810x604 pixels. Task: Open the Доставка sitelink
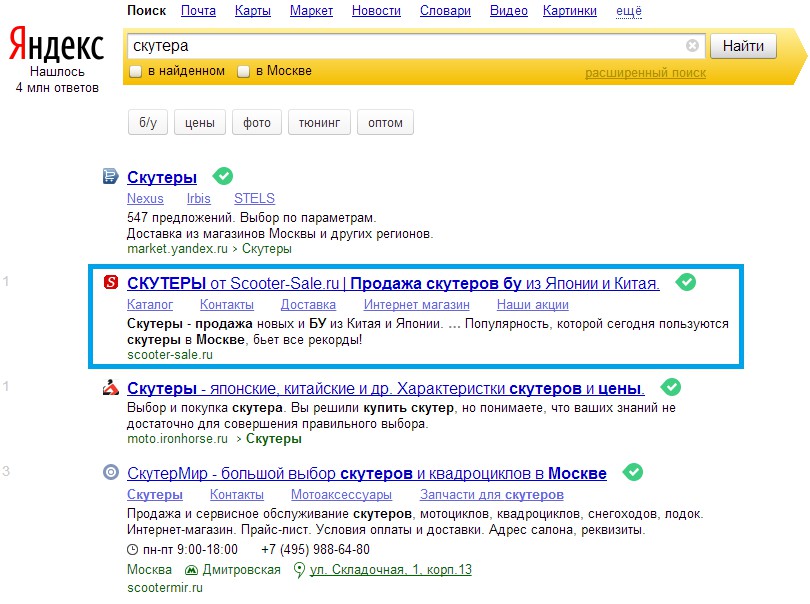click(308, 305)
